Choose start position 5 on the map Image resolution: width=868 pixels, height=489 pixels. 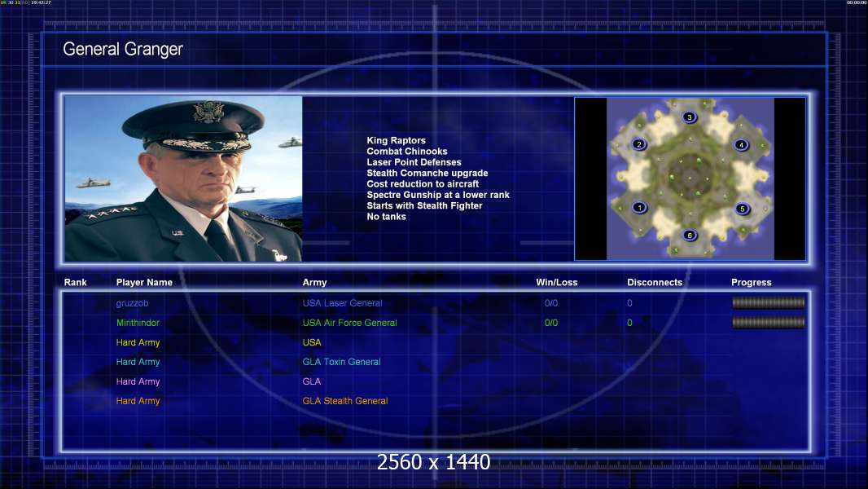click(743, 209)
